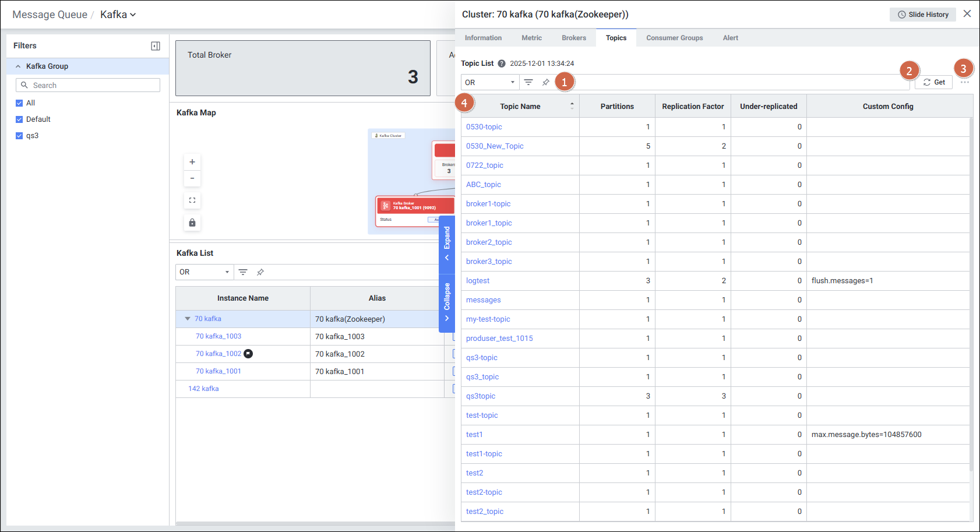Open the more options ellipsis beside Get
Screen dimensions: 980x532
(x=965, y=82)
